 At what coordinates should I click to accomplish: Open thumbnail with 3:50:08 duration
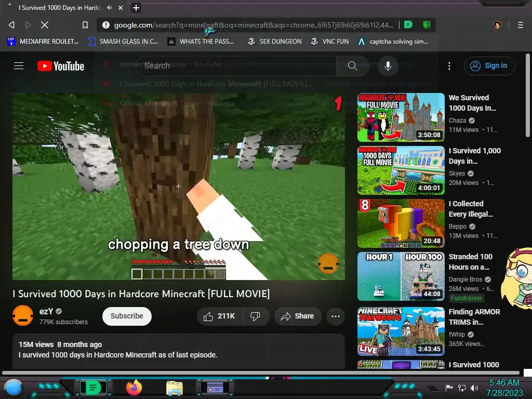[x=401, y=117]
